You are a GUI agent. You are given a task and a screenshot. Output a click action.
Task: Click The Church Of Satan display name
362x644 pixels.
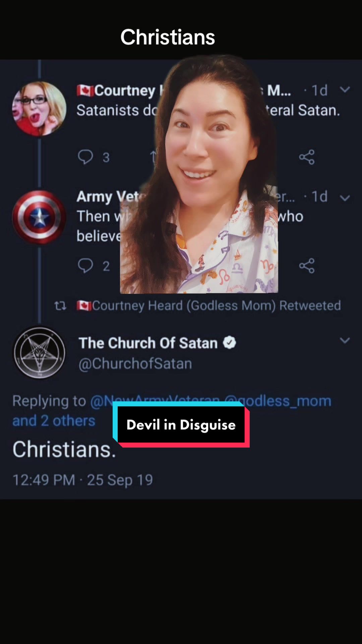click(x=148, y=343)
